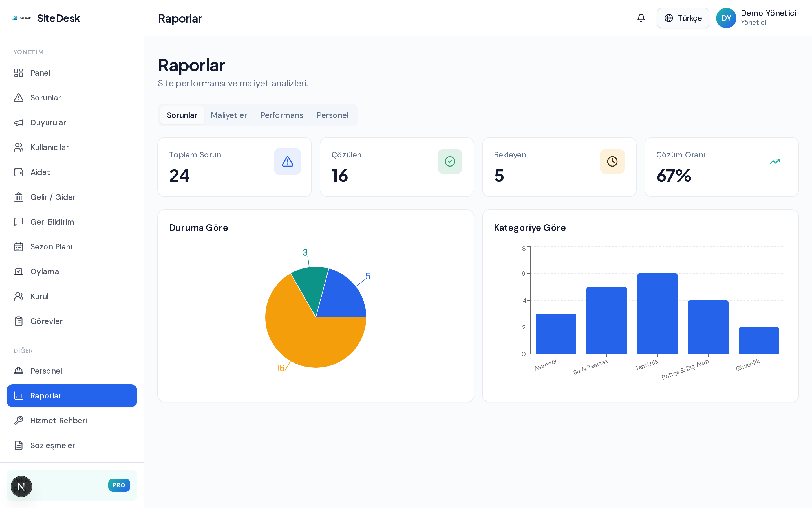Click the Temizlik bar in chart
The image size is (812, 508).
coord(657,314)
